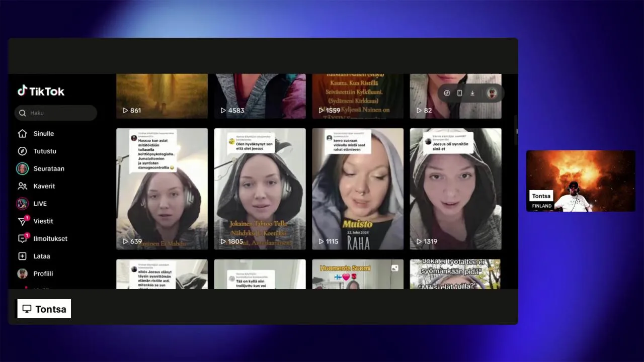Image resolution: width=644 pixels, height=362 pixels.
Task: Open the LIVE icon in sidebar
Action: 22,204
